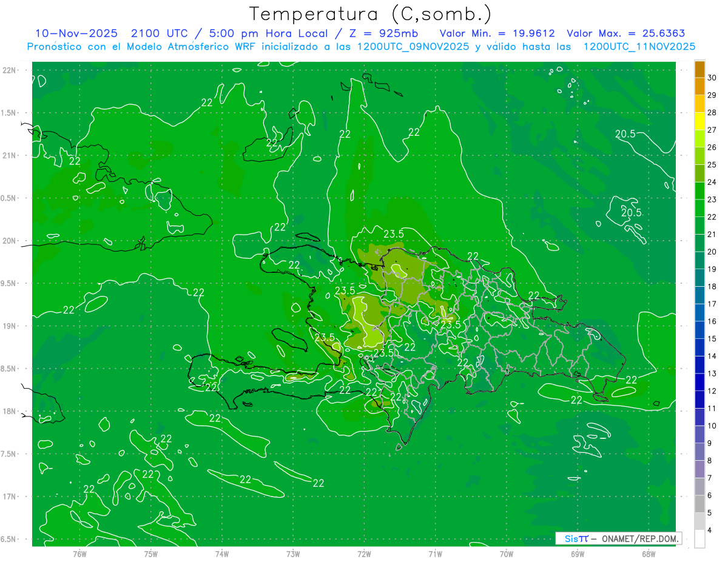Pick the dark orange swatch above legend value 30
728x562 pixels.
pyautogui.click(x=699, y=69)
